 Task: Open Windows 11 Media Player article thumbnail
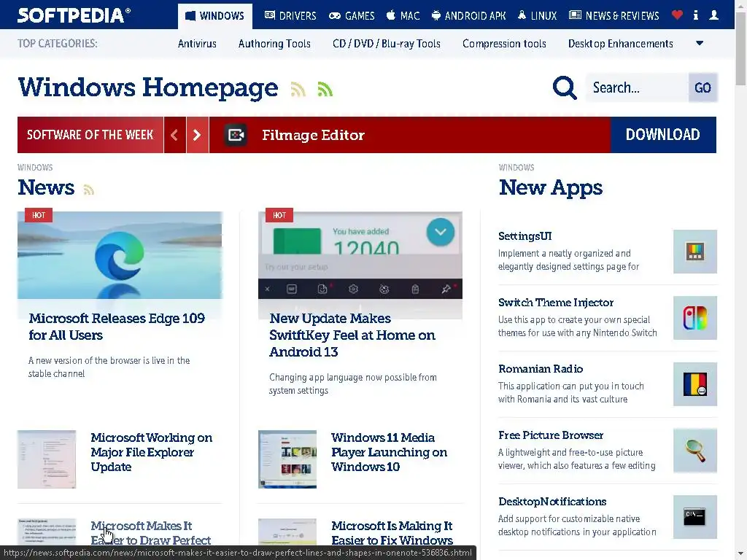[287, 459]
